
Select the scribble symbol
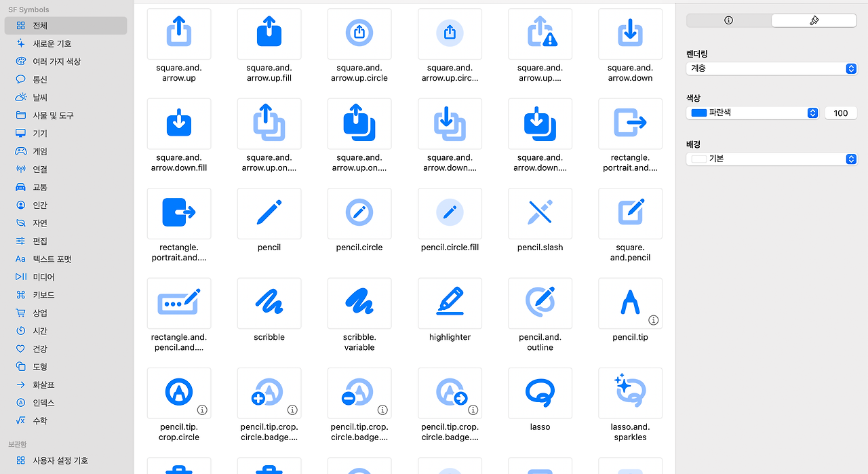click(x=269, y=303)
